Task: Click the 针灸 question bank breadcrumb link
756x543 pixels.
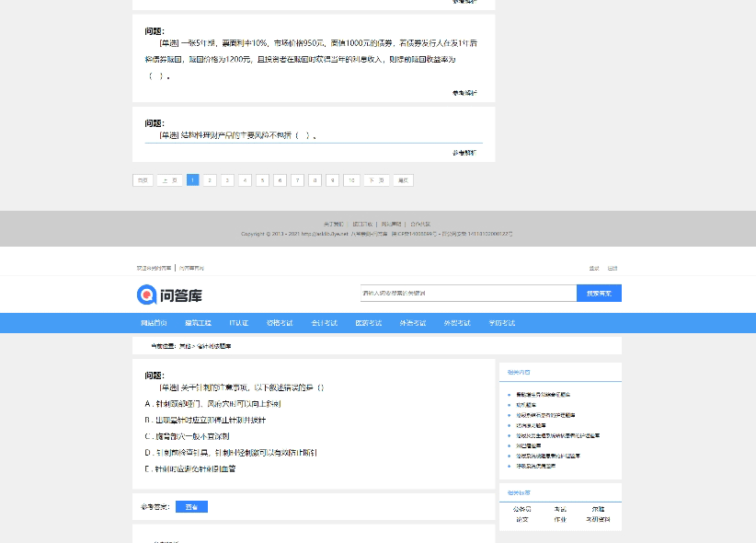Action: [214, 346]
